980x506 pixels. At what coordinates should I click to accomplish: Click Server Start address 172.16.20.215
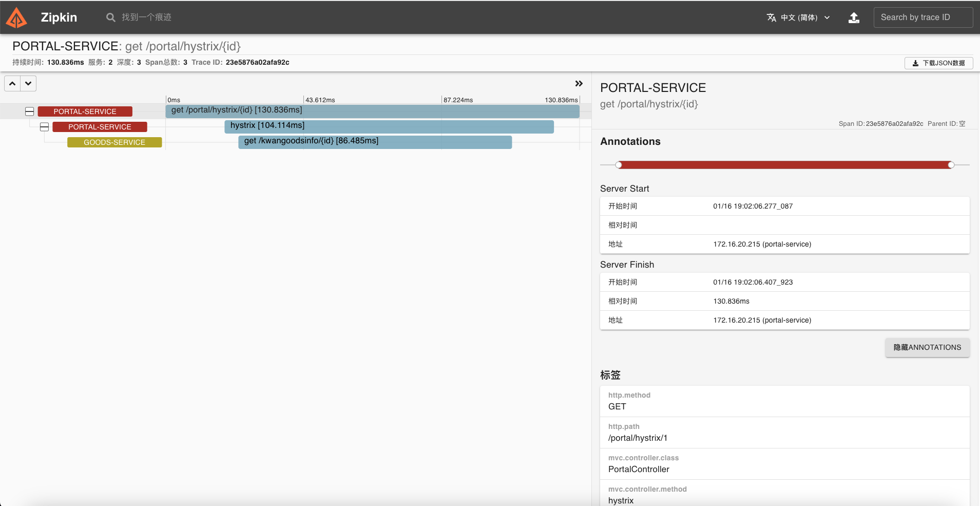pos(762,244)
